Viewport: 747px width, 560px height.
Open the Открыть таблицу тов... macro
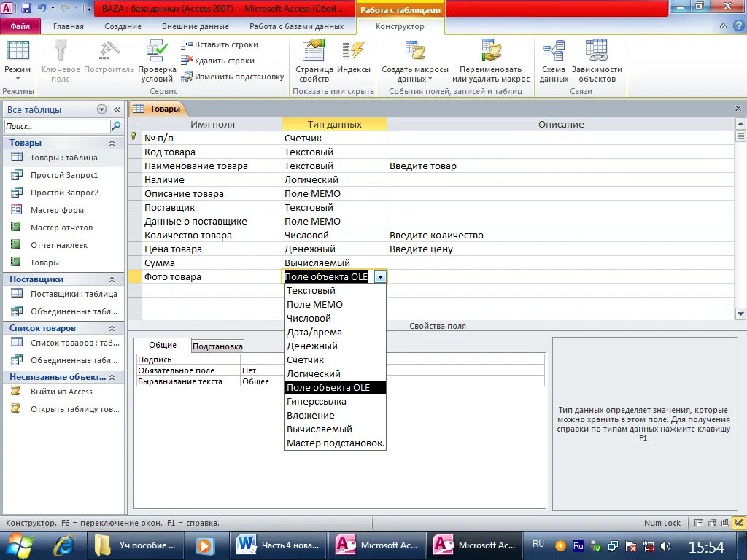pos(64,409)
